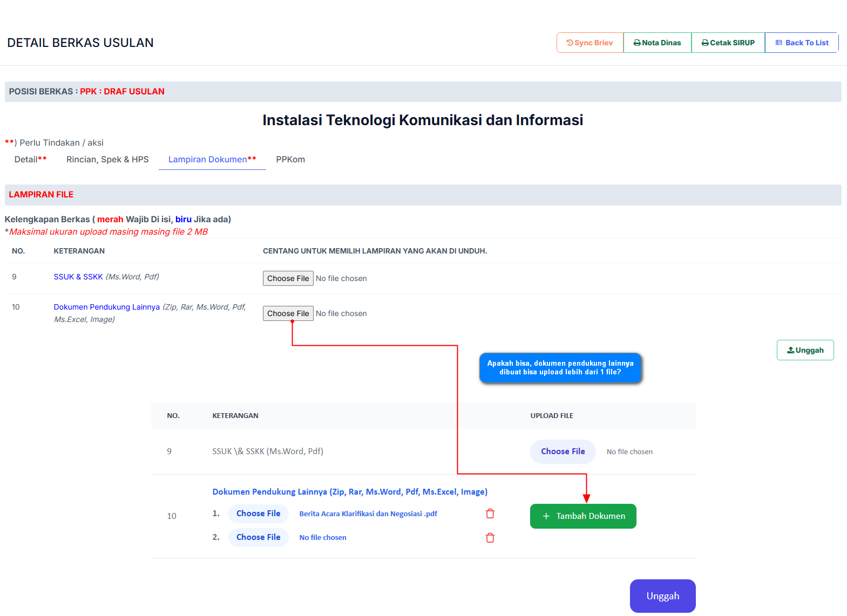Switch to Rincian, Spek & HPS tab
847x616 pixels.
point(107,160)
